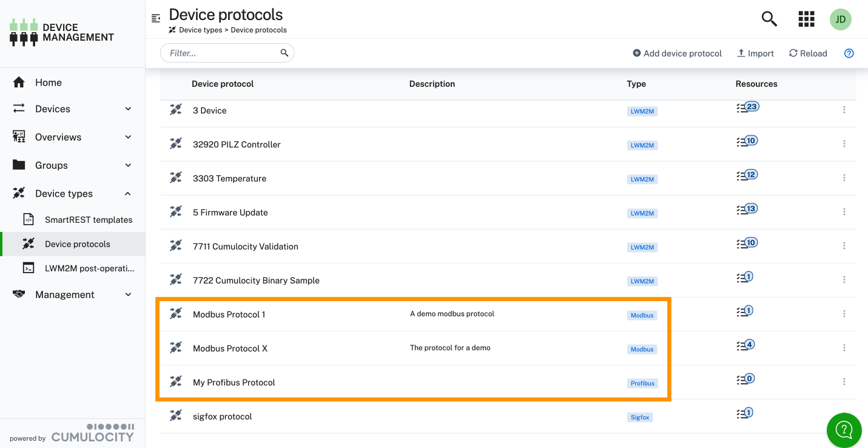The height and width of the screenshot is (448, 868).
Task: Open the kebab menu for Modbus Protocol 1
Action: (844, 313)
